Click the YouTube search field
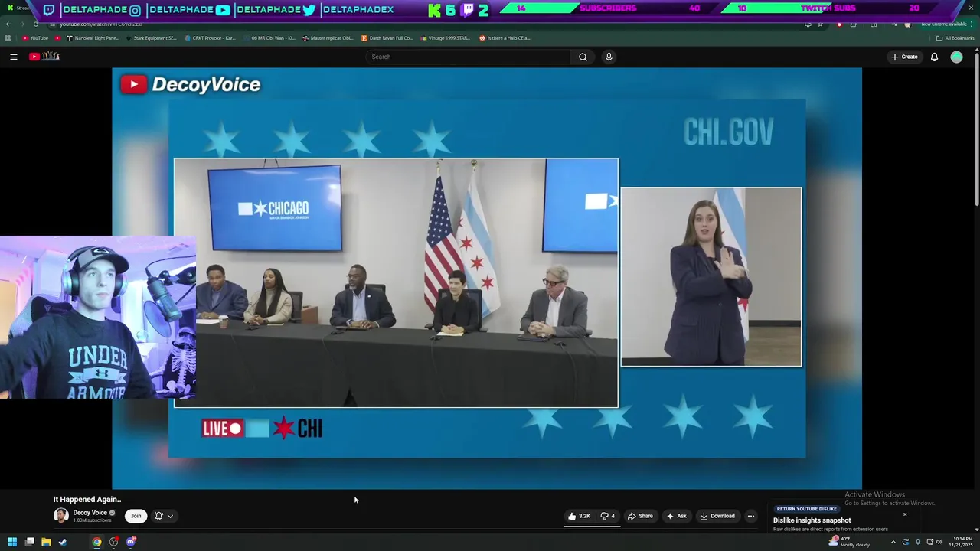 coord(469,57)
